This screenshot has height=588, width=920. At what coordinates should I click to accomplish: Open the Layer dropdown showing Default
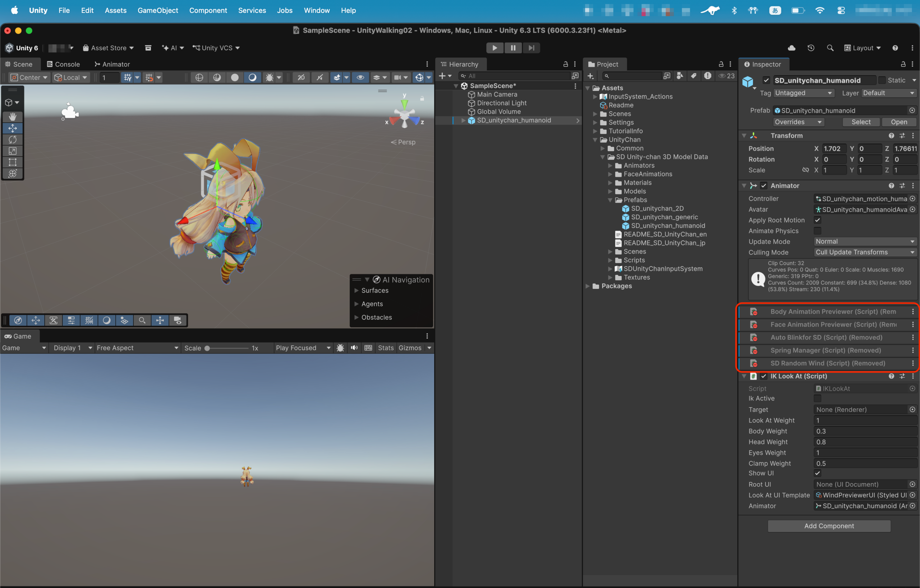point(889,93)
